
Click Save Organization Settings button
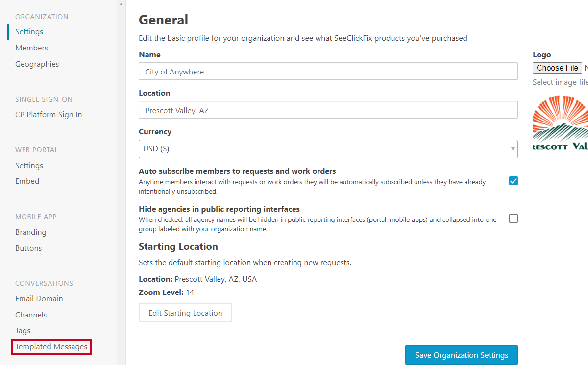tap(462, 355)
